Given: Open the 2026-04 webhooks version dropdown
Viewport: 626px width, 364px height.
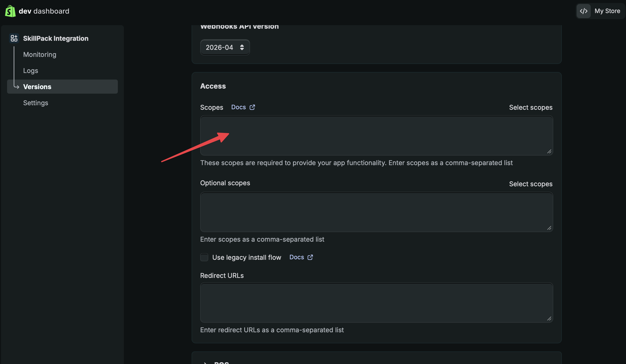Looking at the screenshot, I should [x=225, y=47].
